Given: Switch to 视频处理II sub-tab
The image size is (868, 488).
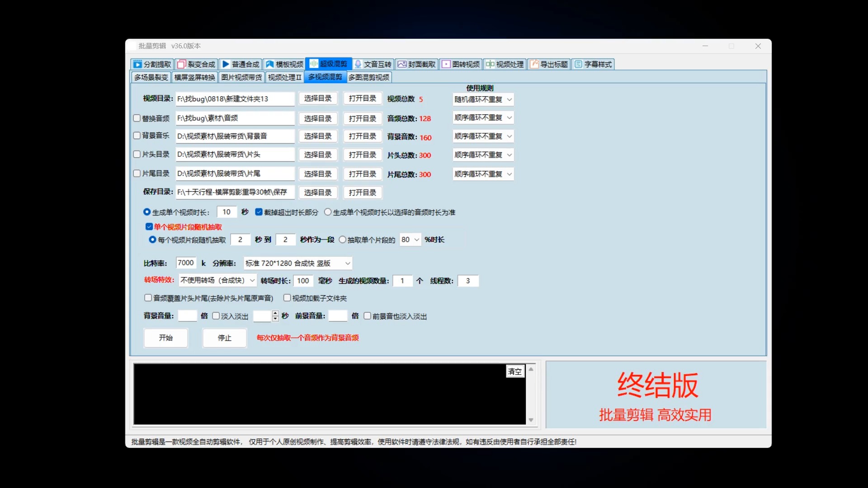Looking at the screenshot, I should click(284, 77).
